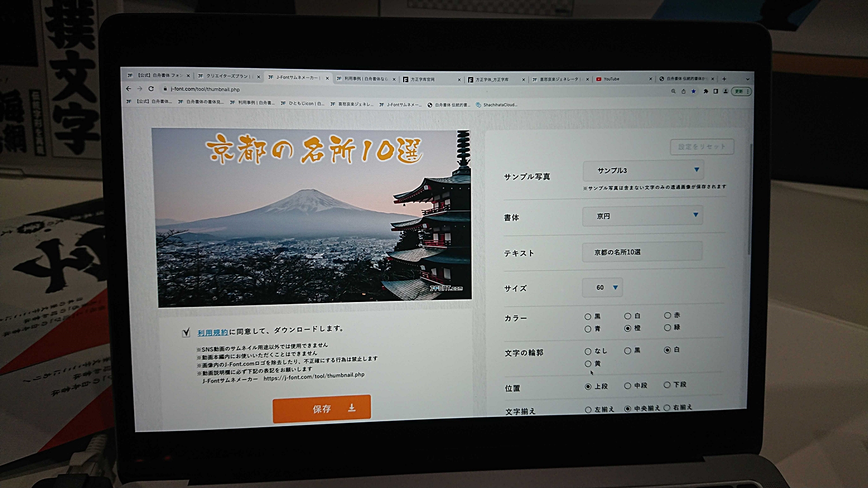Click the browser profile avatar icon
Screen dimensions: 868x488
[x=725, y=92]
